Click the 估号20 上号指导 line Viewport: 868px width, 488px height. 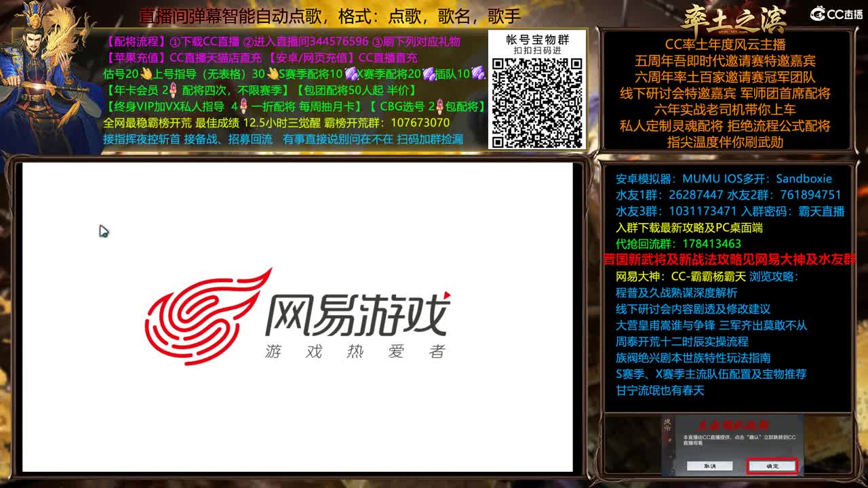294,74
